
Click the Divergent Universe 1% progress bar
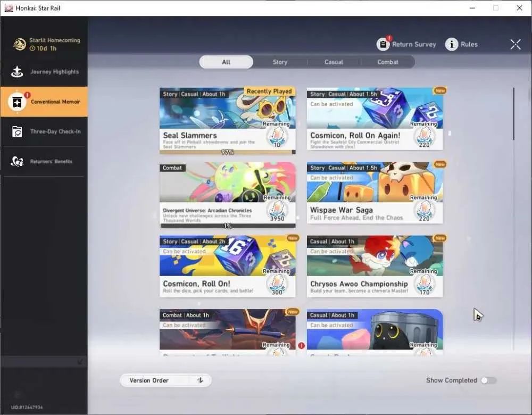pos(227,226)
